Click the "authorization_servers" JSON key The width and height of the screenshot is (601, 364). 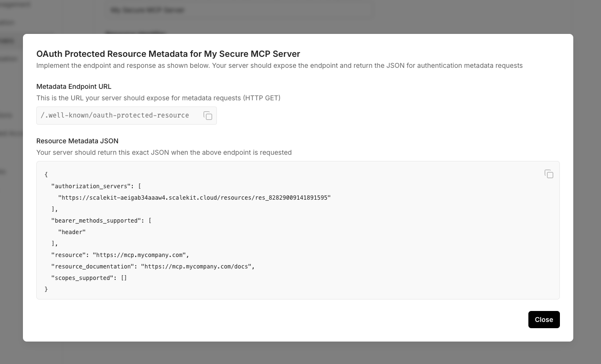[91, 186]
